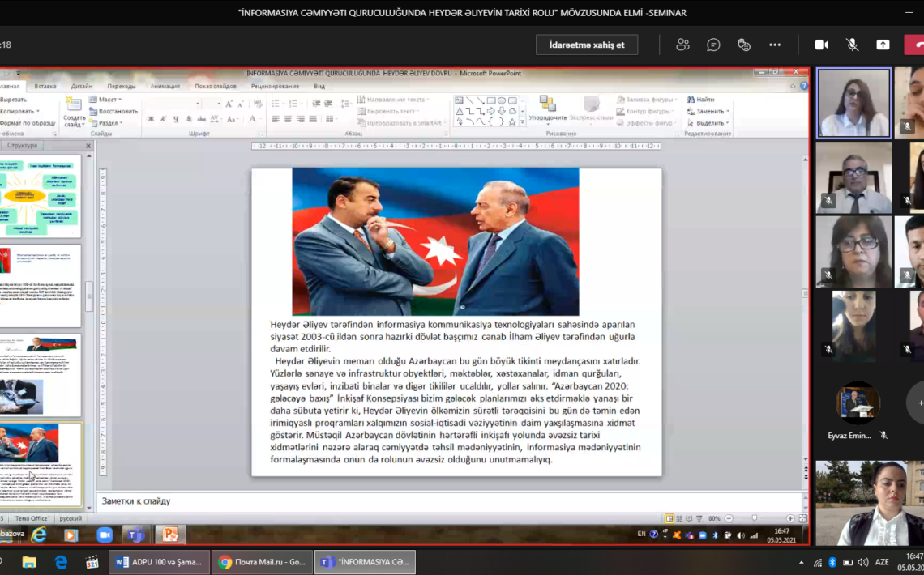Viewport: 924px width, 575px height.
Task: Open the meeting chat panel
Action: point(713,45)
